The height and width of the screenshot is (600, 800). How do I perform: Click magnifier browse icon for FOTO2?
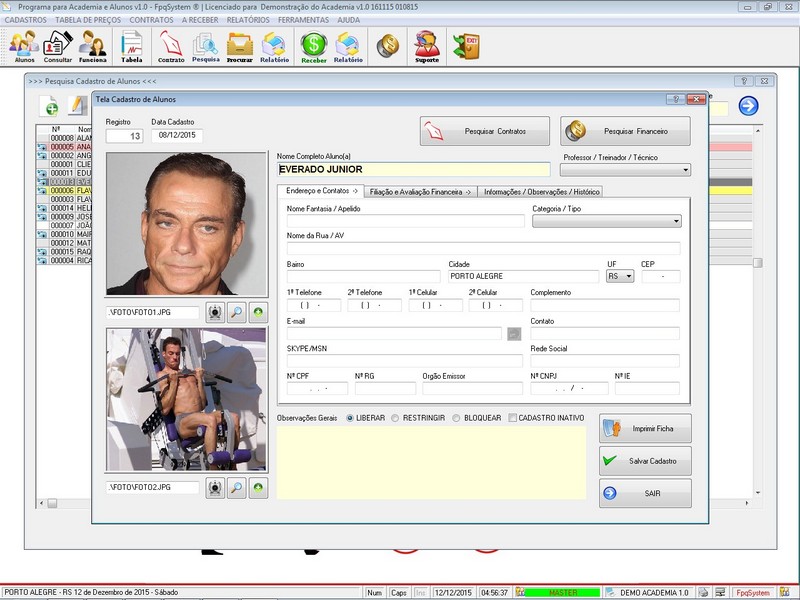[x=237, y=488]
